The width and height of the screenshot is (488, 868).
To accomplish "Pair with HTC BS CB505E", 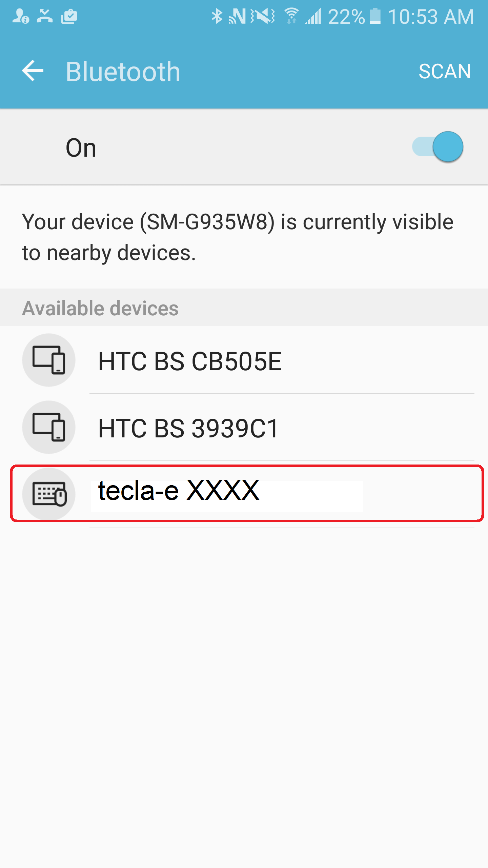I will point(190,361).
